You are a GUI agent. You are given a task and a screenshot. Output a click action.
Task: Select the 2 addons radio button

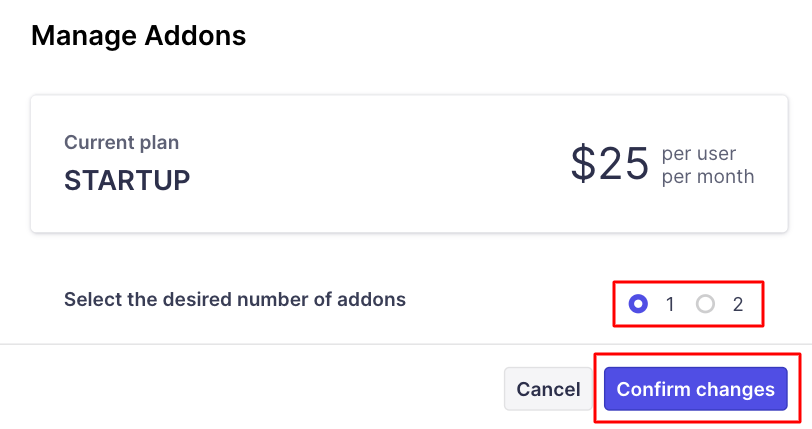(706, 304)
